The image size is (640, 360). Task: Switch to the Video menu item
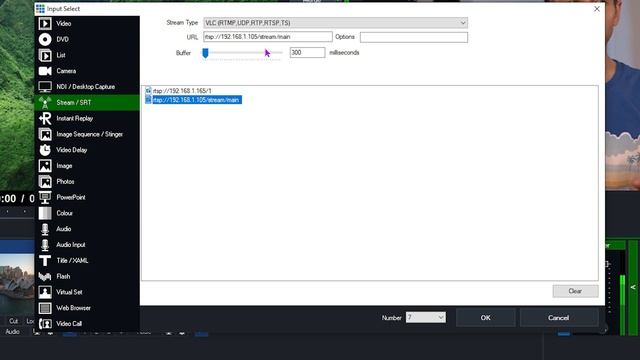click(64, 24)
